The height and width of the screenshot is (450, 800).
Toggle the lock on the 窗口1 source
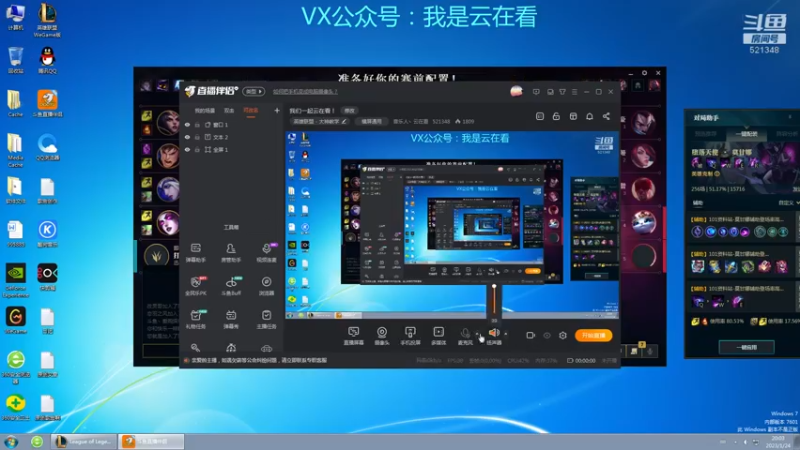coord(197,124)
